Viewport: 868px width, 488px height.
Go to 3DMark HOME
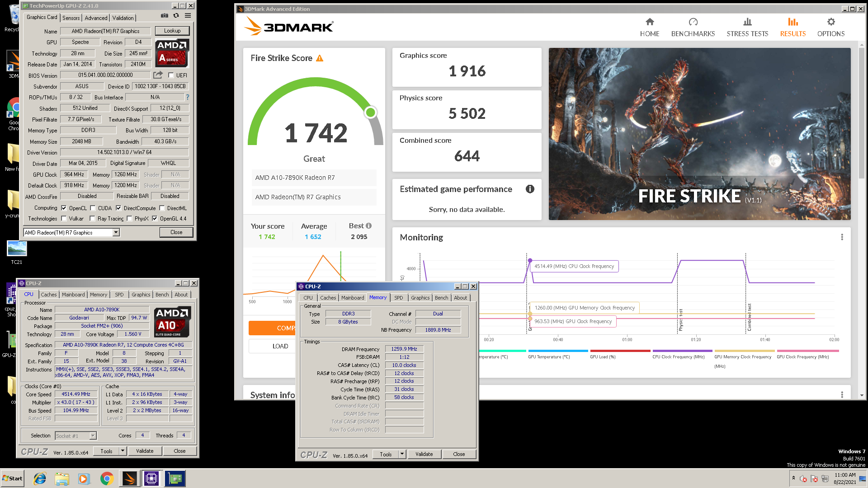coord(650,27)
